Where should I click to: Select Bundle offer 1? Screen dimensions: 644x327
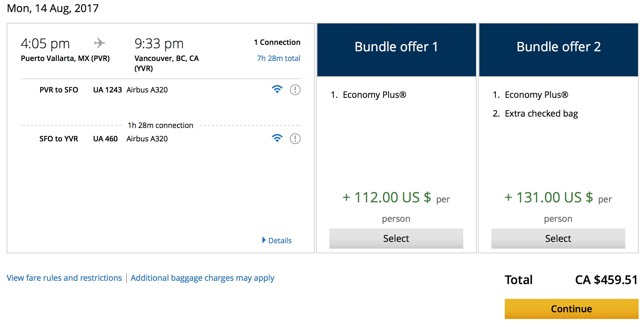pos(396,239)
